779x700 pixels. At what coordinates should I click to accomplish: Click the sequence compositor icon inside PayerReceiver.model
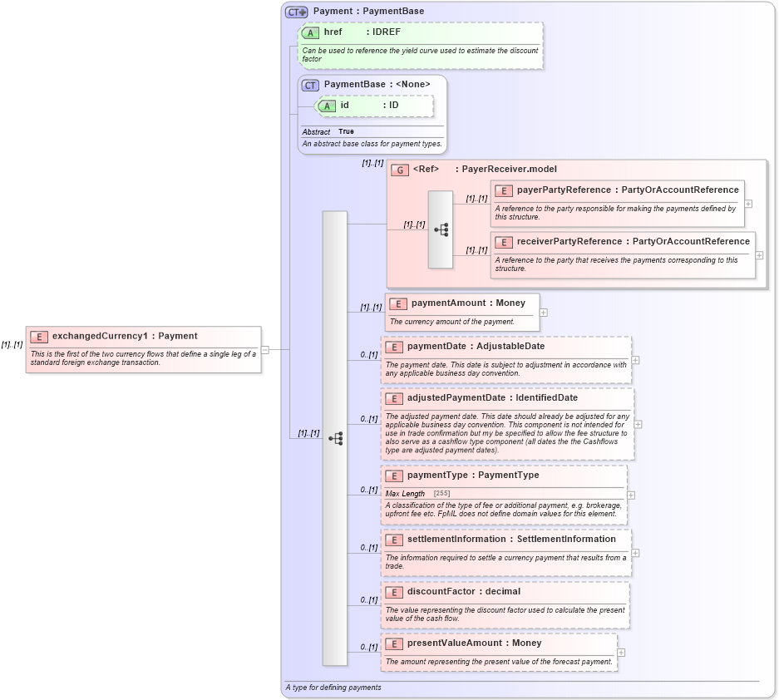point(441,230)
